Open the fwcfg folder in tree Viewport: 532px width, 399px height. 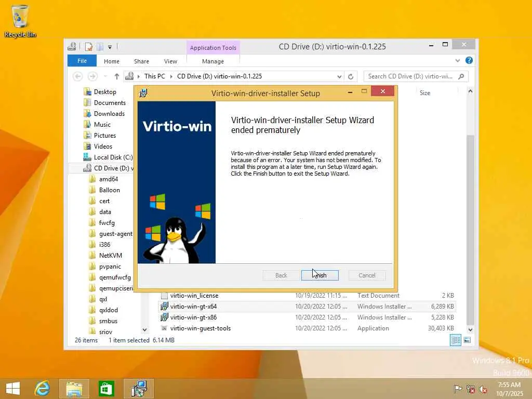coord(107,222)
